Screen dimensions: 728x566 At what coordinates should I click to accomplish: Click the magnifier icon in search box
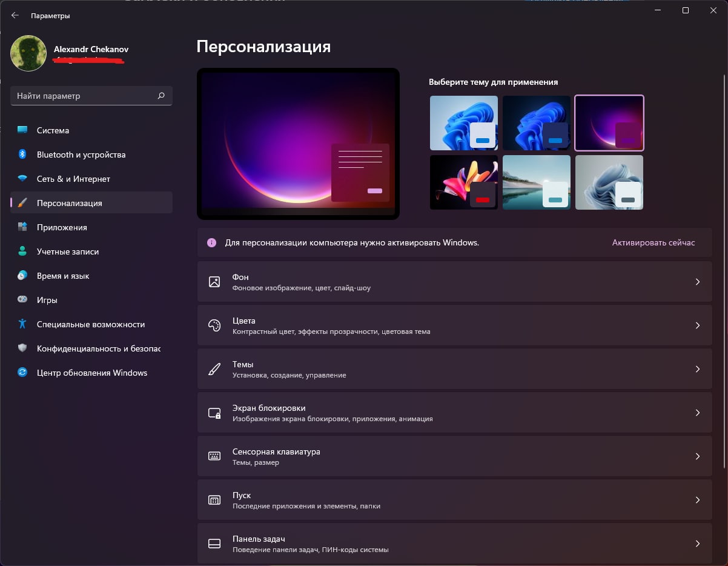click(161, 96)
